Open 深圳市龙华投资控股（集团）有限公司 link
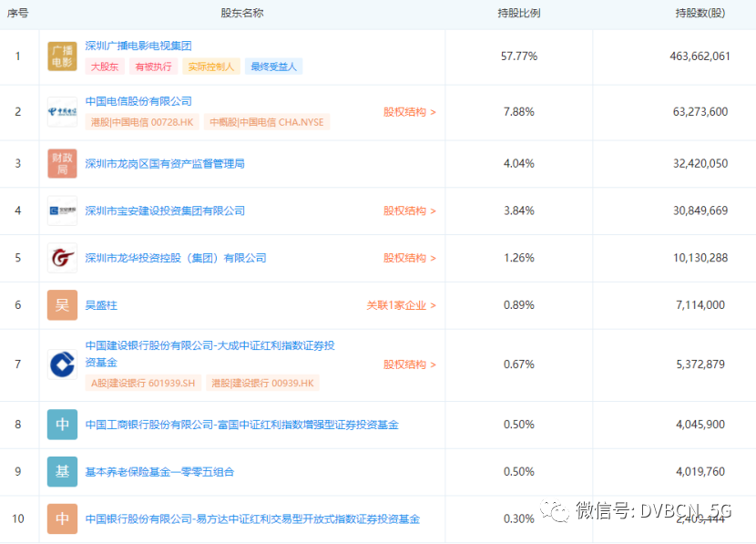 (176, 258)
